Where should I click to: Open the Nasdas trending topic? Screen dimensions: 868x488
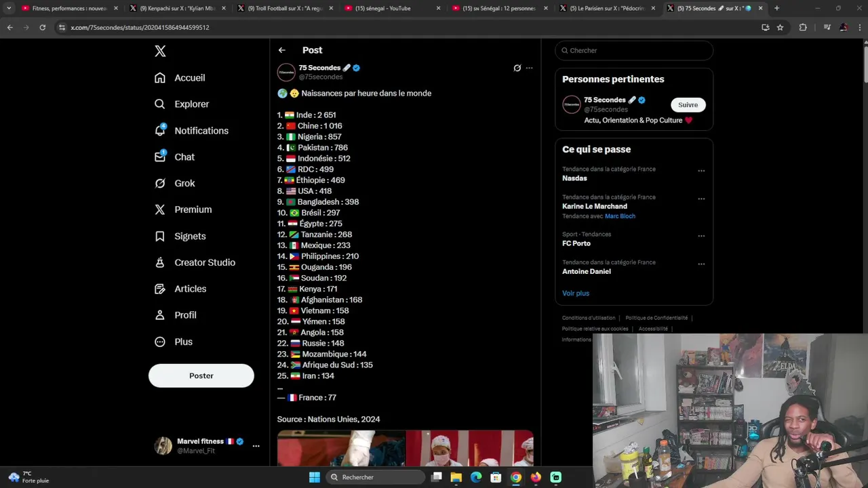574,178
